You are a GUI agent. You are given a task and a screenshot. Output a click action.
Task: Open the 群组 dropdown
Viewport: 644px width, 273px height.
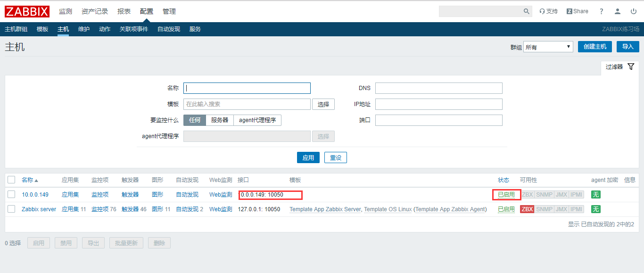click(x=548, y=47)
